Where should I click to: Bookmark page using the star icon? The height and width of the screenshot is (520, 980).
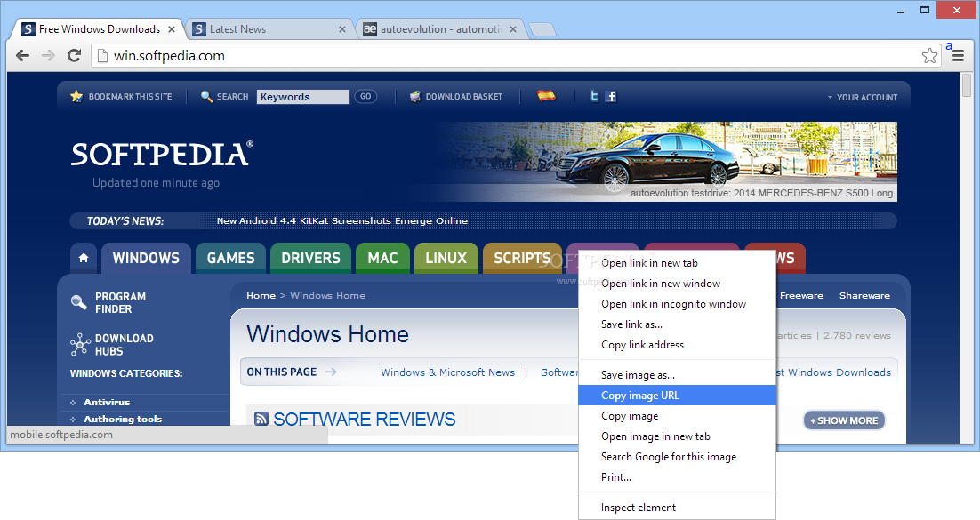point(929,56)
